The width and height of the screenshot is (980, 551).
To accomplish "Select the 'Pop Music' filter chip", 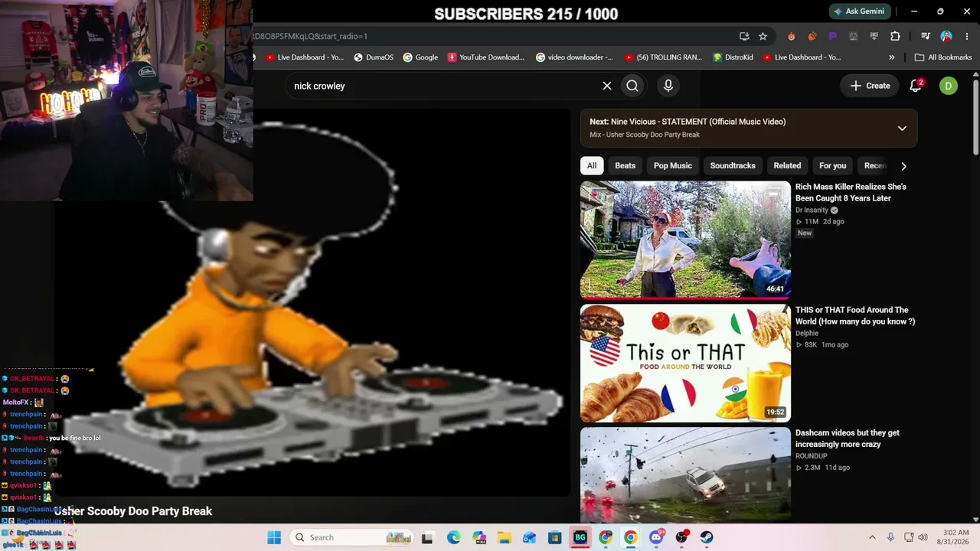I will pos(673,166).
